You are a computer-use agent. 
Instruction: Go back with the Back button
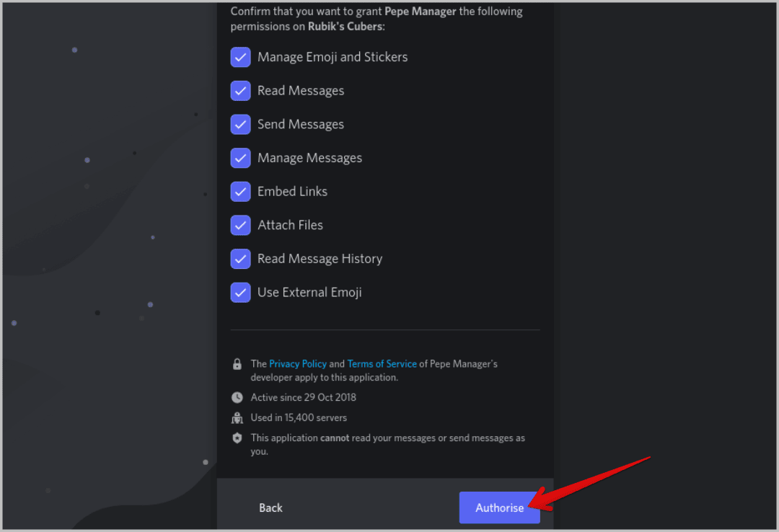[270, 507]
